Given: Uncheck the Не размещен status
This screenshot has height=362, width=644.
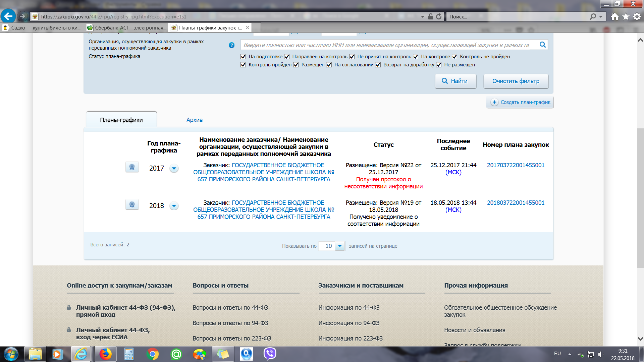Looking at the screenshot, I should point(439,65).
